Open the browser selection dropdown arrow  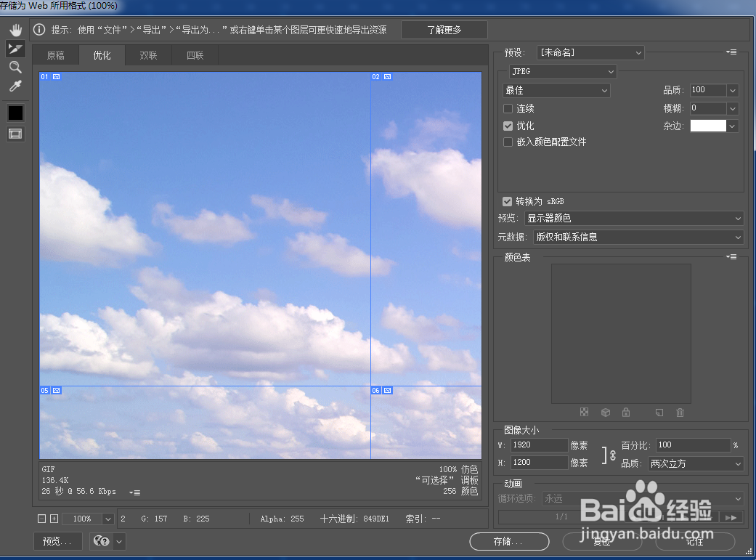click(119, 541)
